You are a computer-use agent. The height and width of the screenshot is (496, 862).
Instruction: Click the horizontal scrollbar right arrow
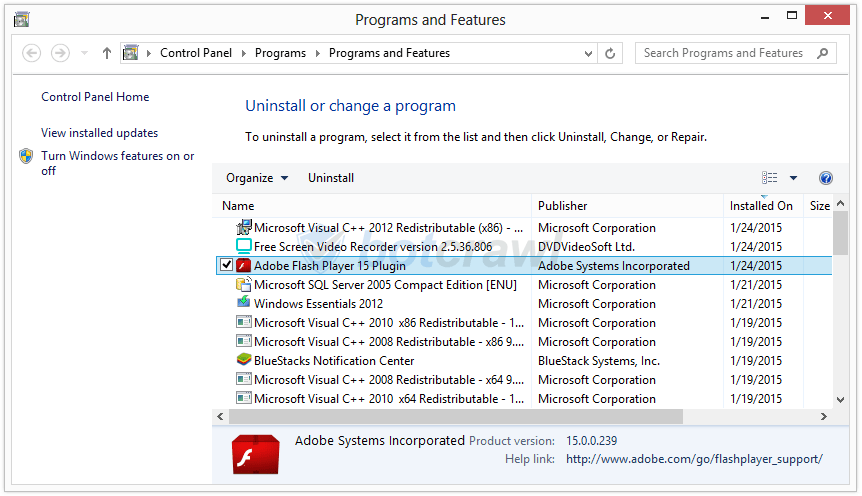pos(824,416)
